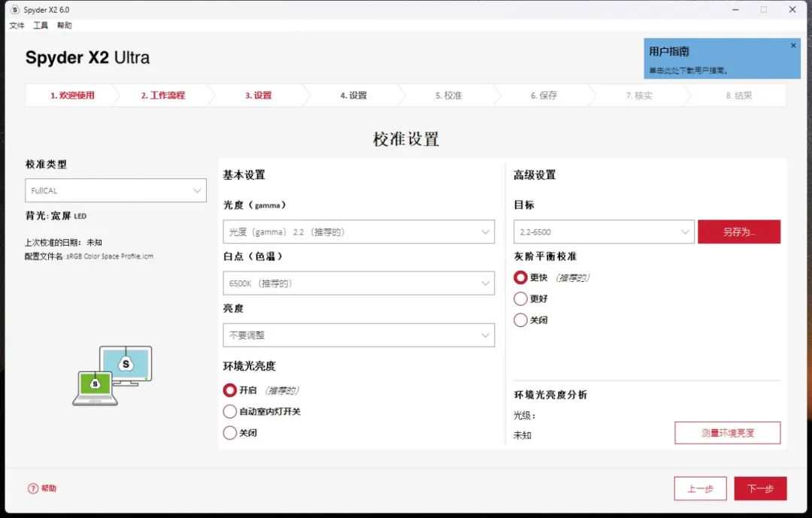Screen dimensions: 812x518
Task: Select 更好 gray balance radio option
Action: click(520, 299)
